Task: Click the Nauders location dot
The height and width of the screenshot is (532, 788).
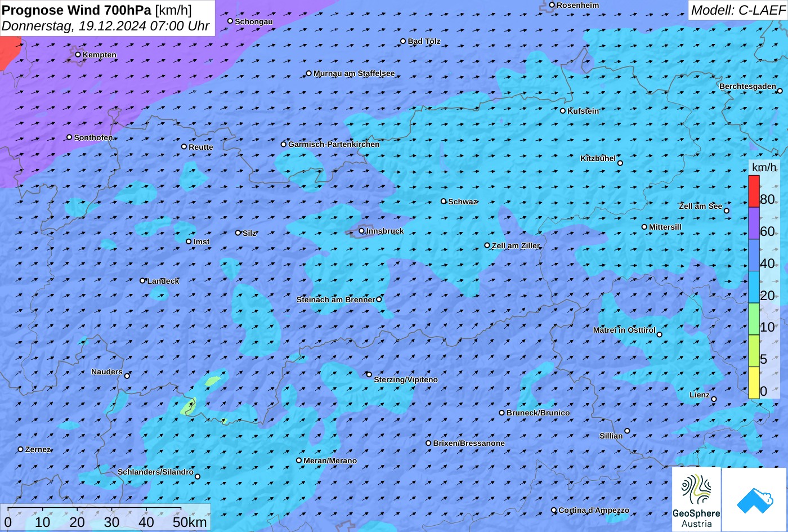Action: point(127,376)
